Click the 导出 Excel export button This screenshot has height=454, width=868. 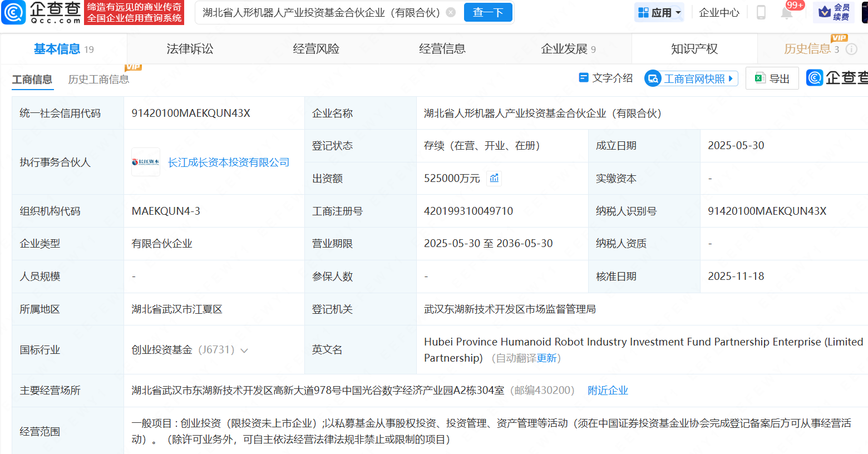pyautogui.click(x=772, y=78)
